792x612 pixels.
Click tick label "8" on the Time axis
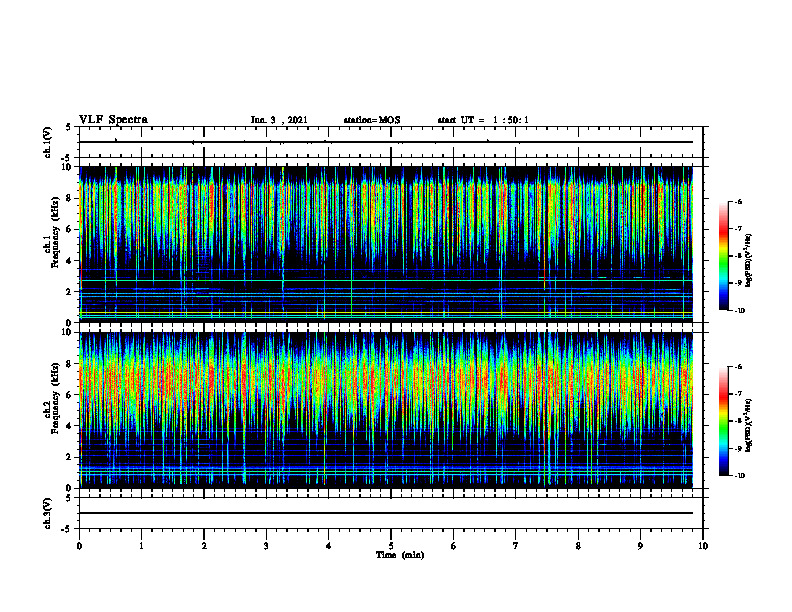pyautogui.click(x=578, y=546)
